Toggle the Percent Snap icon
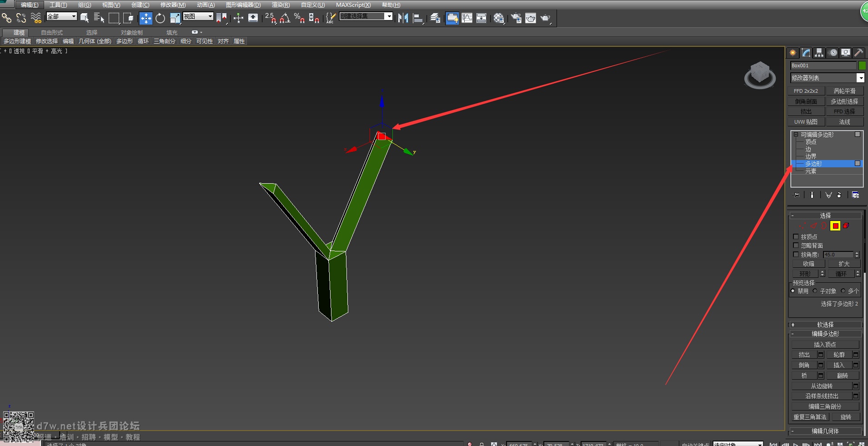The image size is (868, 446). click(299, 18)
